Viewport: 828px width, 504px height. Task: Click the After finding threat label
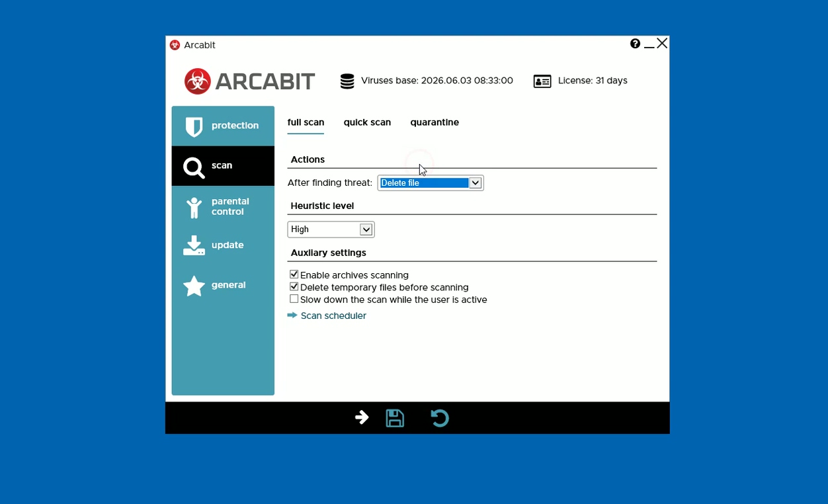[330, 183]
